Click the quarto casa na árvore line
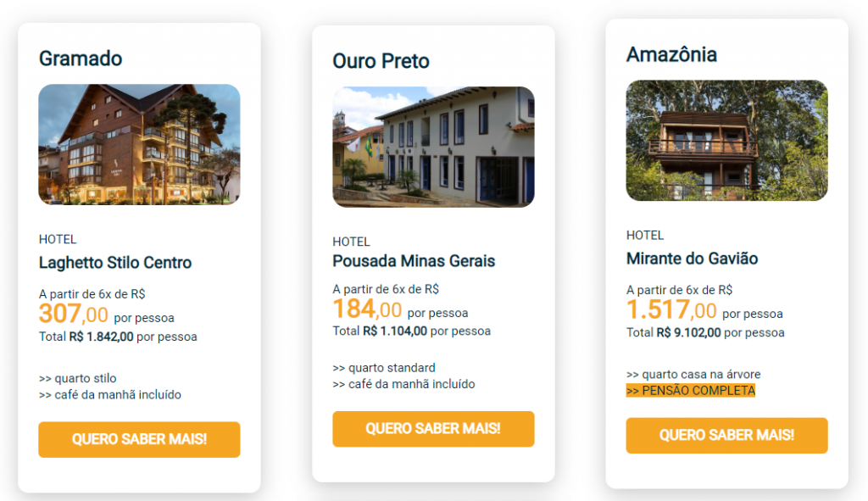 (693, 374)
